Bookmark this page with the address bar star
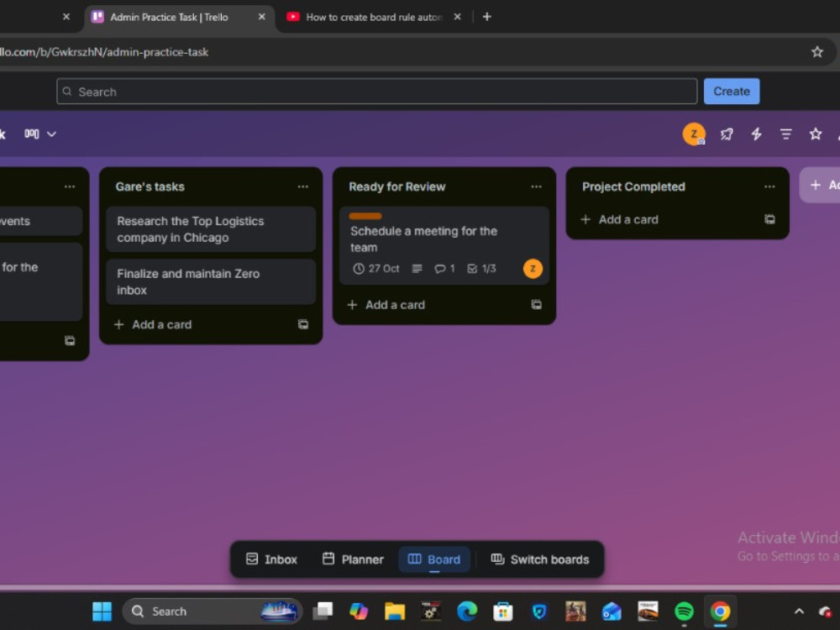 point(817,52)
